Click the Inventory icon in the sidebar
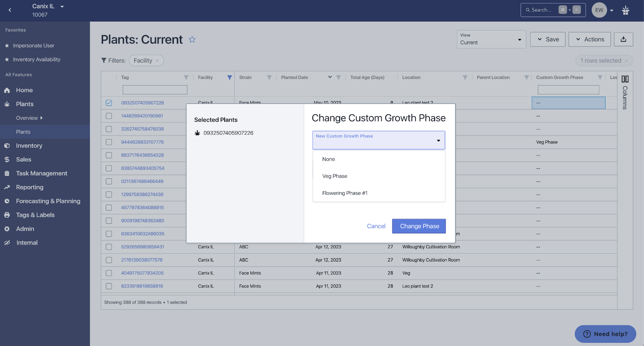 click(x=7, y=145)
